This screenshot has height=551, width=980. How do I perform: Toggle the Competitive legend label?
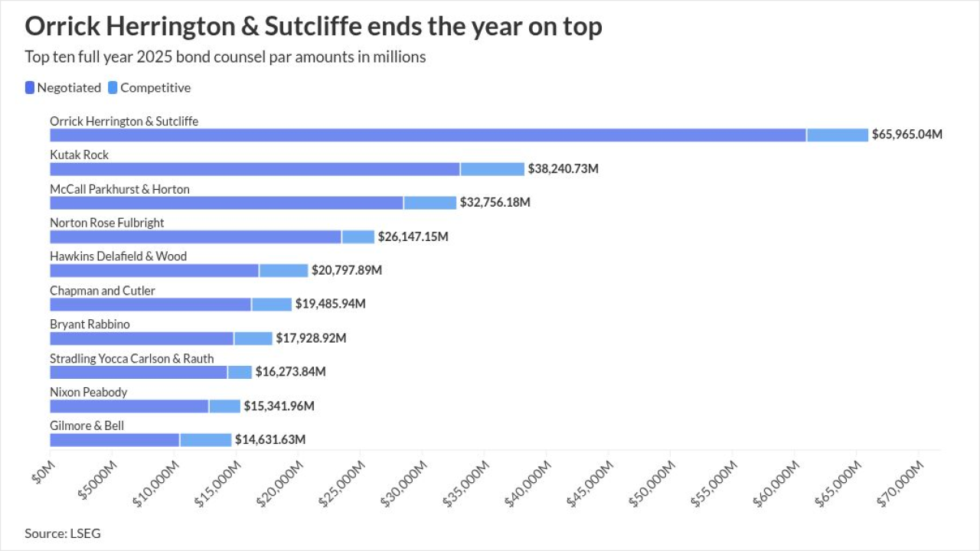(155, 88)
